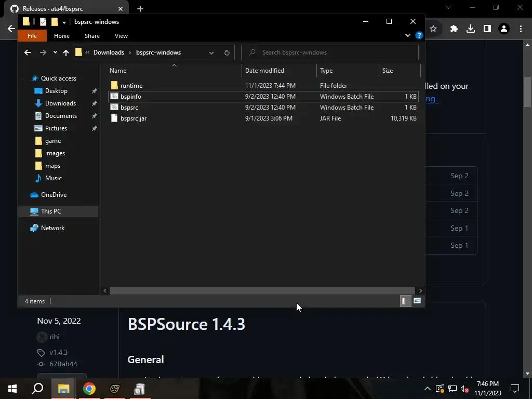This screenshot has width=532, height=399.
Task: Bookmark this page with star icon
Action: pos(433,29)
